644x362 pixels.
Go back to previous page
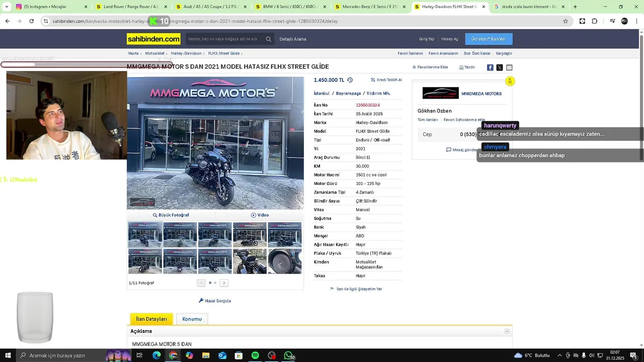coord(7,21)
